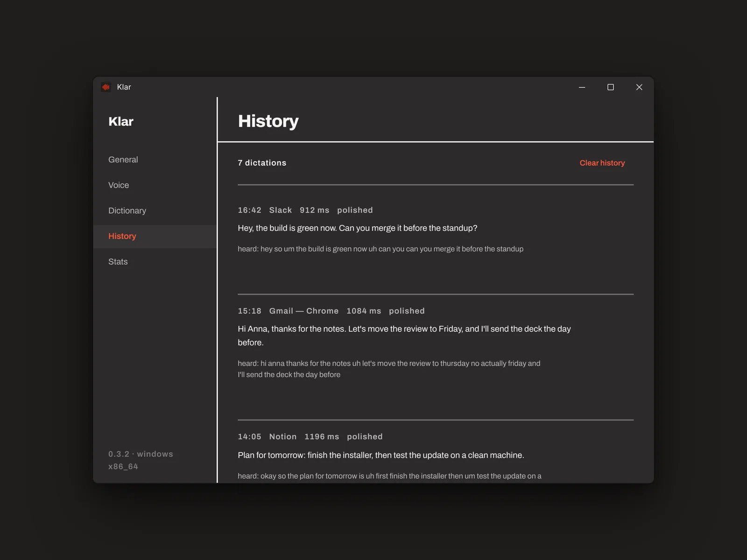Click the 15:18 timestamp

pyautogui.click(x=249, y=311)
